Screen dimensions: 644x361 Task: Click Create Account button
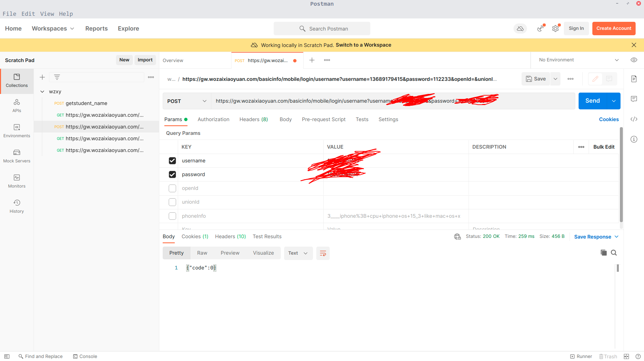pos(613,29)
